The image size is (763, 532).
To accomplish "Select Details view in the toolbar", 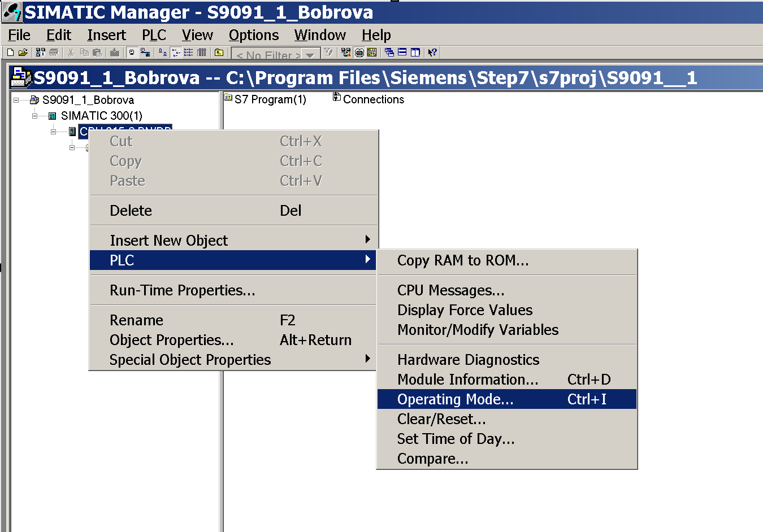I will 202,53.
